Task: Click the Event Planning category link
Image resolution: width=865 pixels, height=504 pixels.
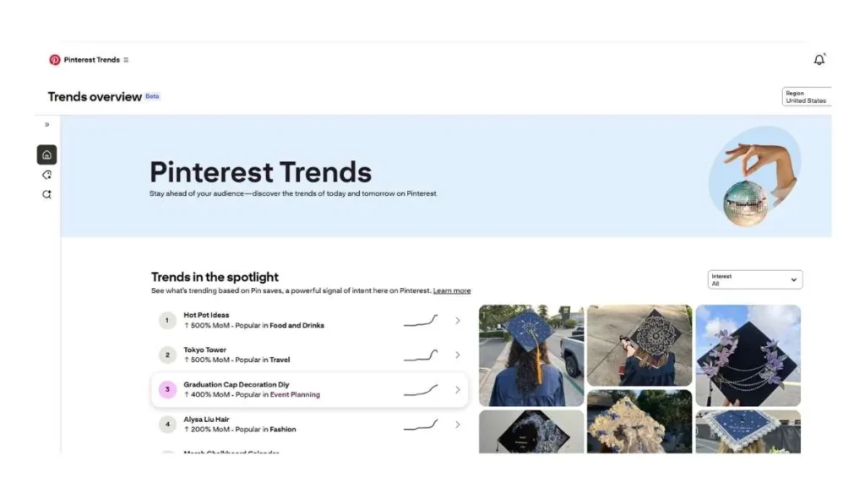Action: pos(295,395)
